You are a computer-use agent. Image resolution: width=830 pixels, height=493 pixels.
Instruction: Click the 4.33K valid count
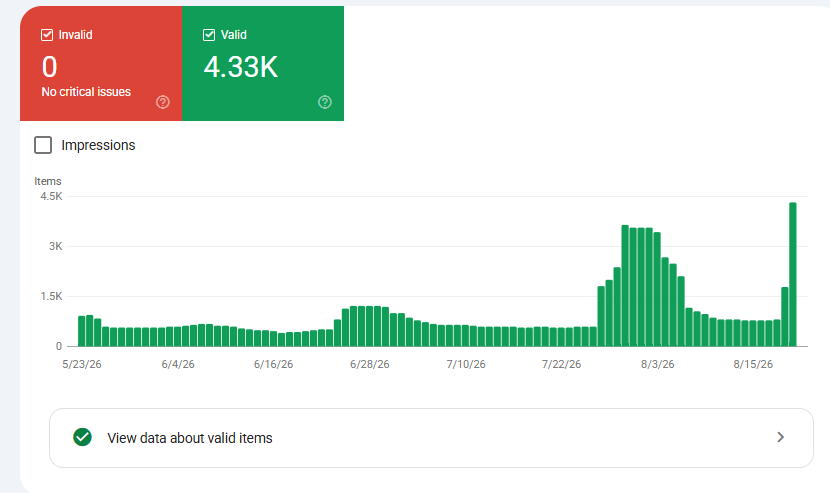point(241,67)
